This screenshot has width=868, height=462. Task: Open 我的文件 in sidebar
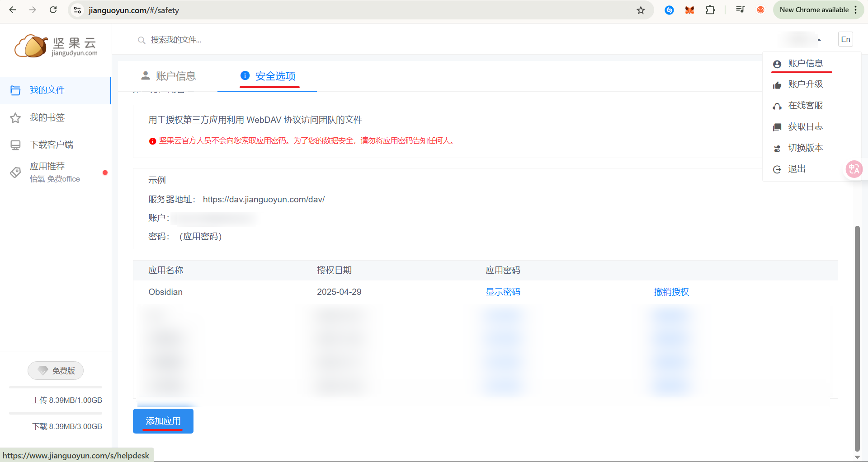tap(47, 90)
